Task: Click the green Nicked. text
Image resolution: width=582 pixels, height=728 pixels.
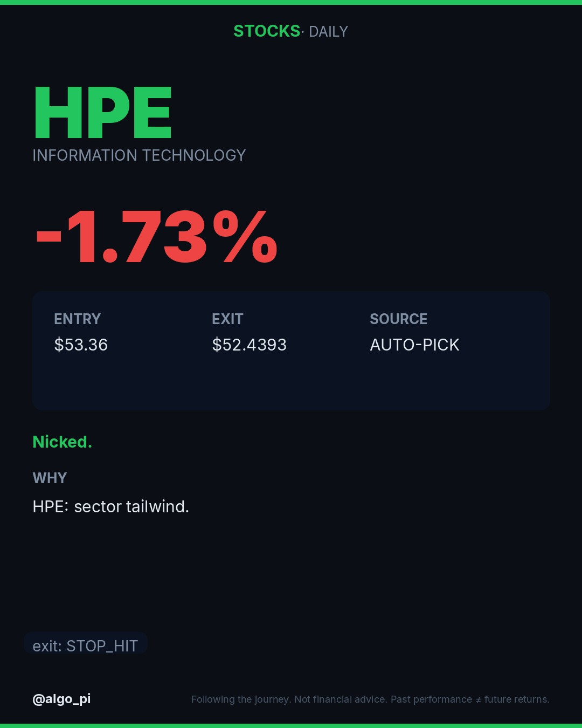Action: coord(63,442)
